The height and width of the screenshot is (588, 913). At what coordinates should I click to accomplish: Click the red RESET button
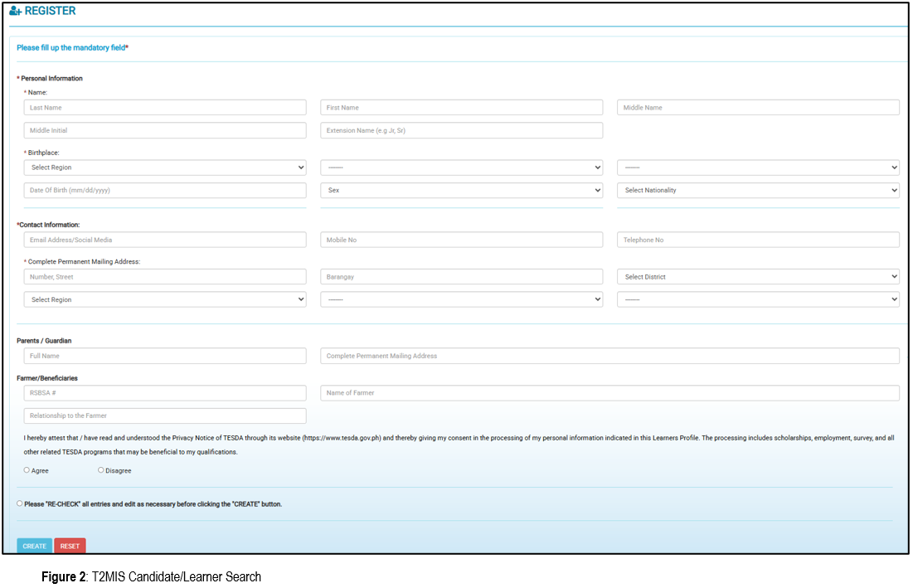[x=70, y=546]
